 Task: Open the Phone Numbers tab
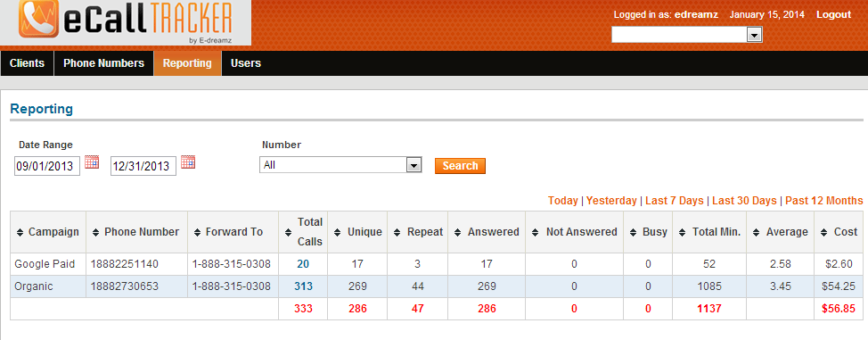103,63
